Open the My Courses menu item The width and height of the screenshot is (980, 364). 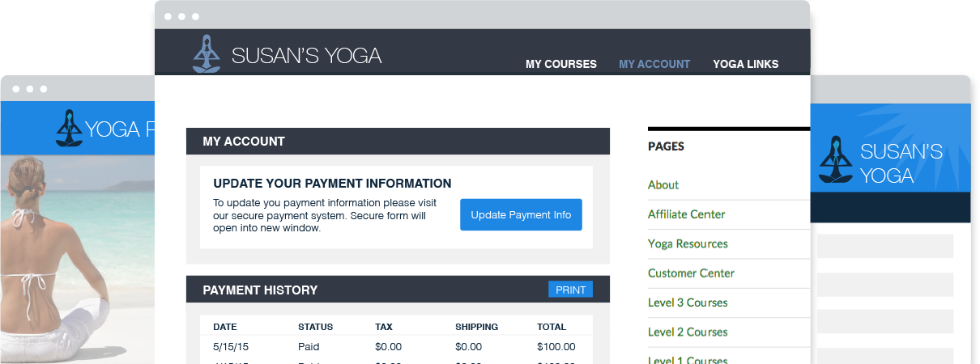tap(560, 64)
